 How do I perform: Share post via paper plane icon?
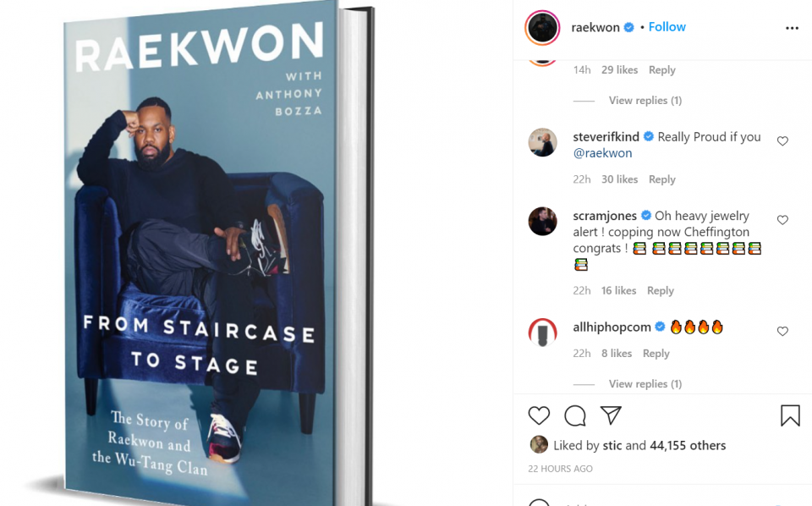tap(611, 415)
